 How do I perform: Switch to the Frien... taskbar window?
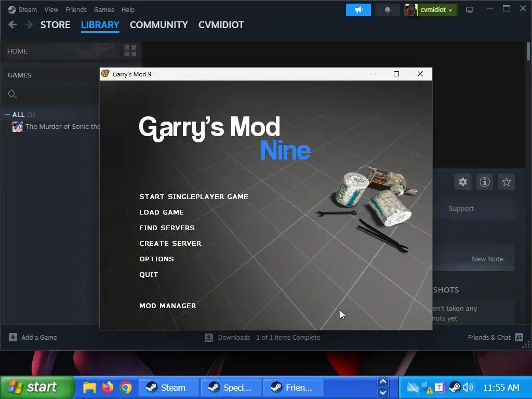point(294,388)
